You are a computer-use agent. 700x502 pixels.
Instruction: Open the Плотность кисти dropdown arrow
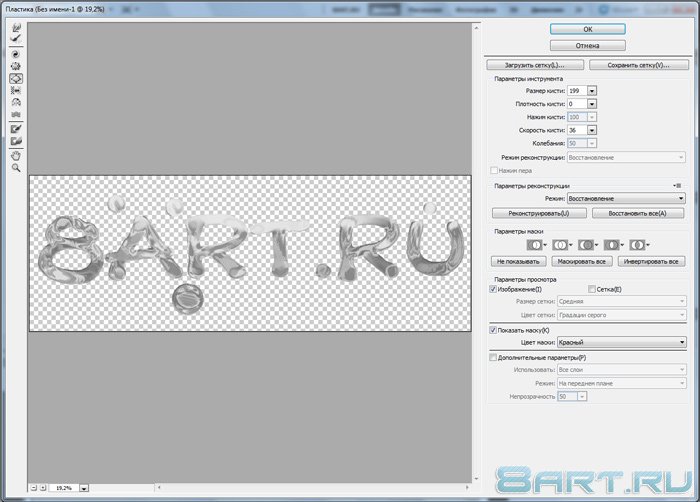click(x=592, y=104)
